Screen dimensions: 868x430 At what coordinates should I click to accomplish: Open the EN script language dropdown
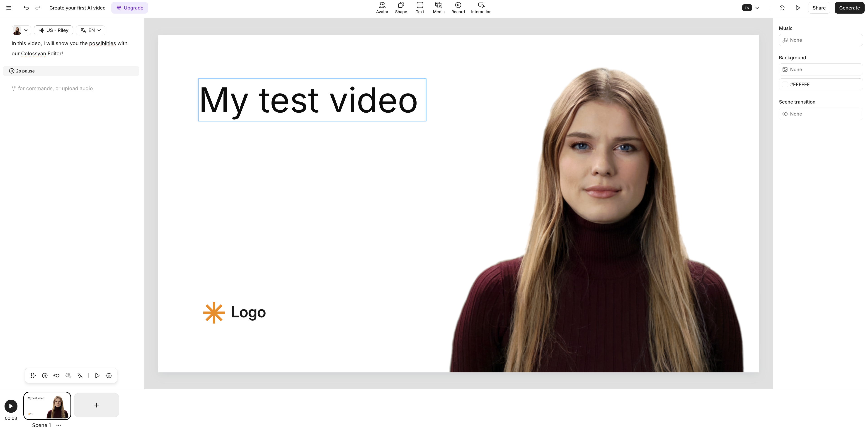coord(91,30)
